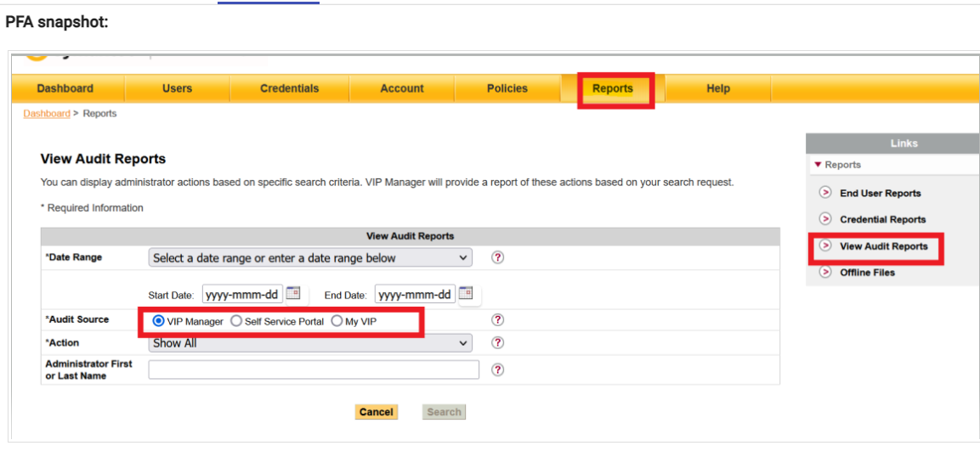Image resolution: width=980 pixels, height=457 pixels.
Task: Open the Start Date calendar picker
Action: 293,293
